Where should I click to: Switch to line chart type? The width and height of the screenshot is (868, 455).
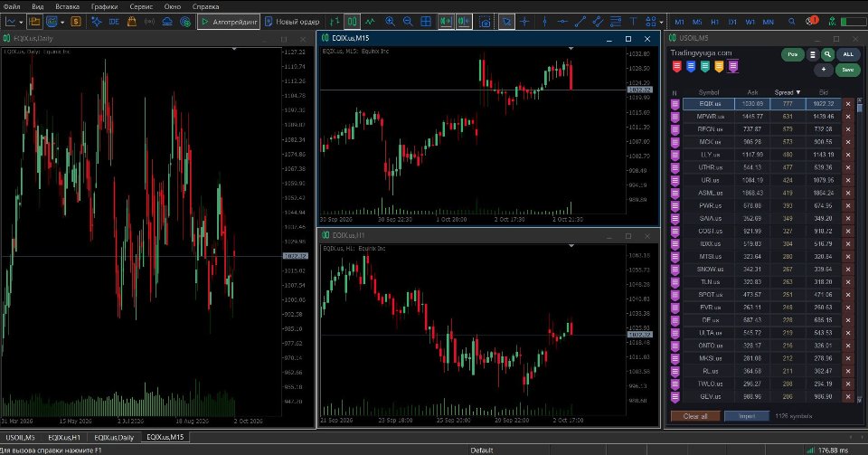tap(370, 22)
